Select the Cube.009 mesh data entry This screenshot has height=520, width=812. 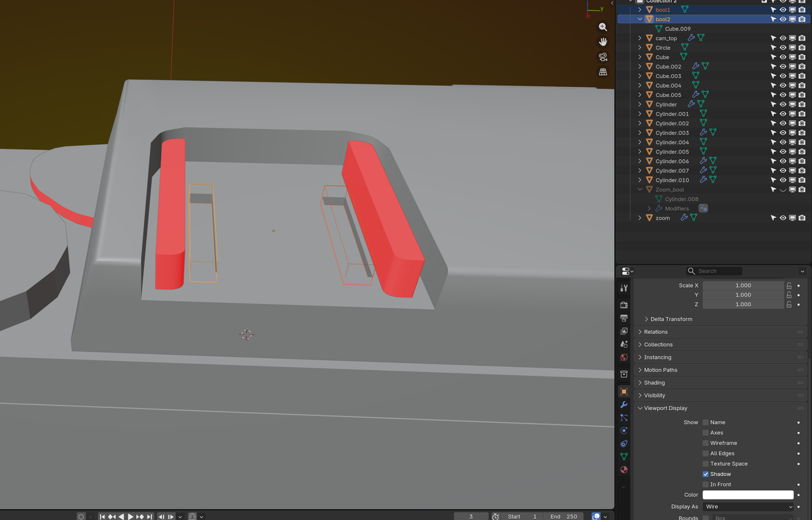tap(678, 29)
